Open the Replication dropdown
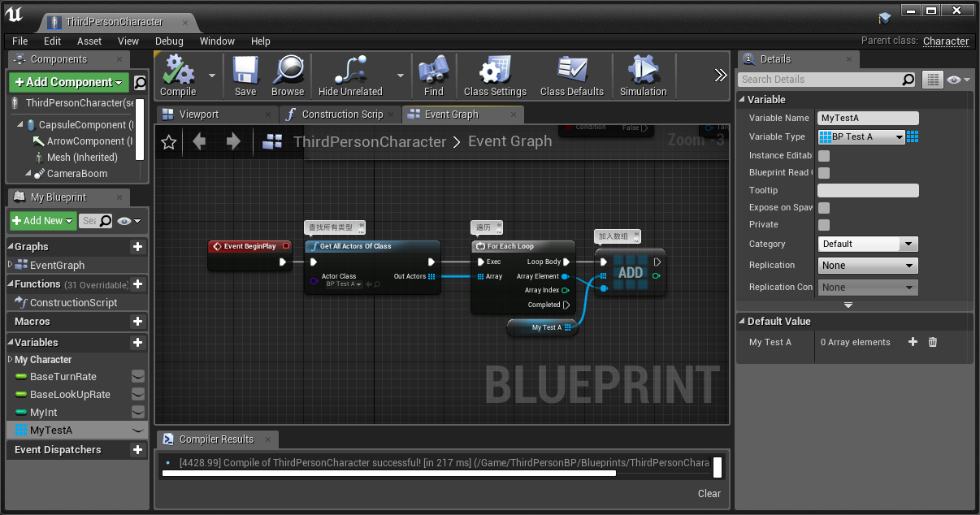Screen dimensions: 980x515 click(x=867, y=265)
